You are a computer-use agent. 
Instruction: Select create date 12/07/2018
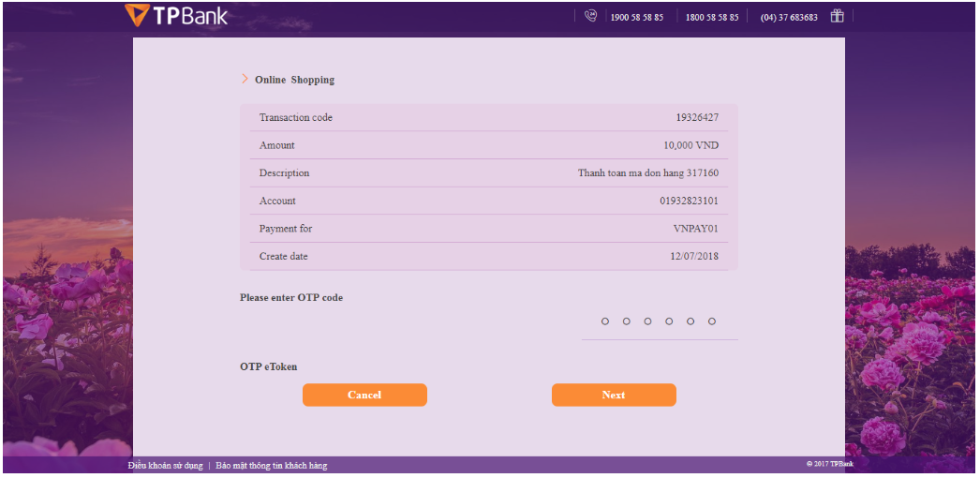(x=694, y=256)
